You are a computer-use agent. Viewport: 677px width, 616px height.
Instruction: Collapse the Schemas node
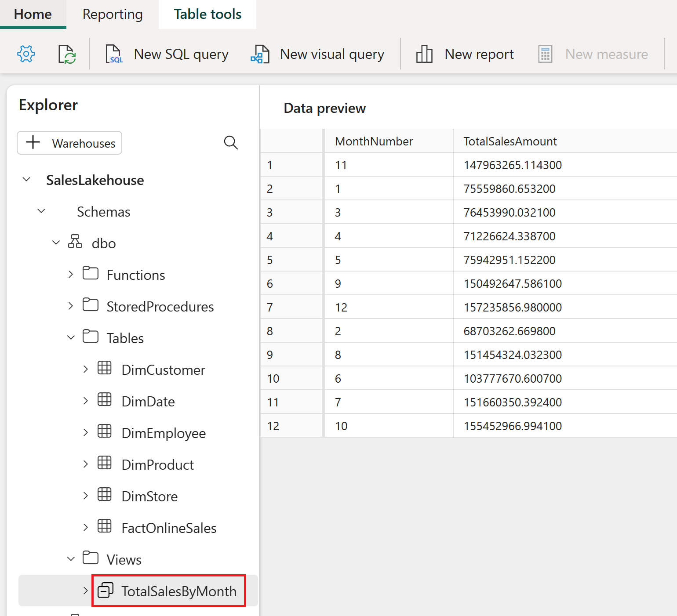coord(41,211)
